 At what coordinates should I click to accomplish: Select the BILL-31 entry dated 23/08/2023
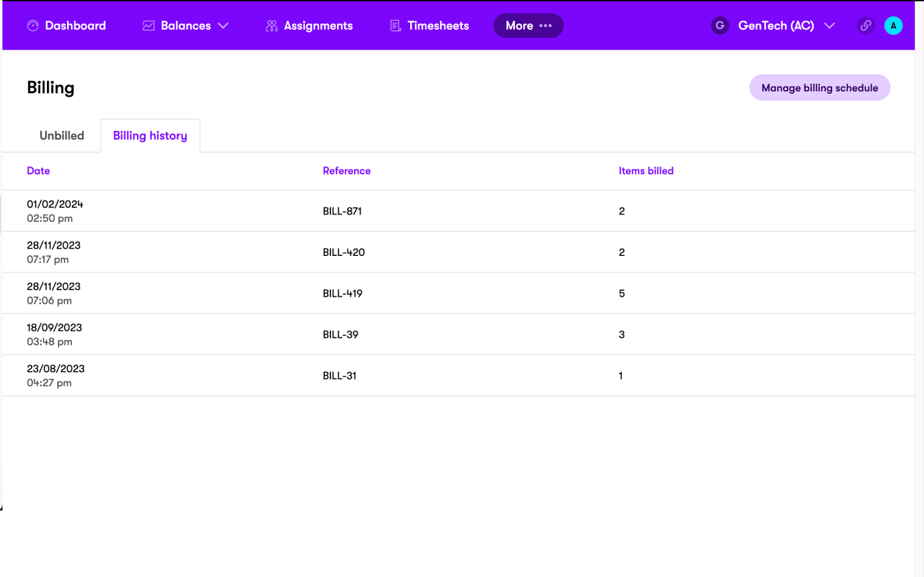tap(340, 375)
